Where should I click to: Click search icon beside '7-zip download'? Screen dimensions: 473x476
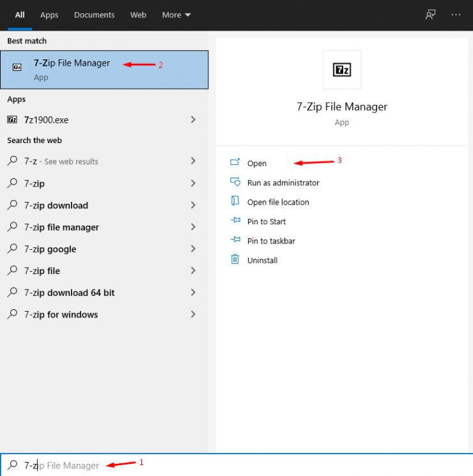pyautogui.click(x=12, y=204)
